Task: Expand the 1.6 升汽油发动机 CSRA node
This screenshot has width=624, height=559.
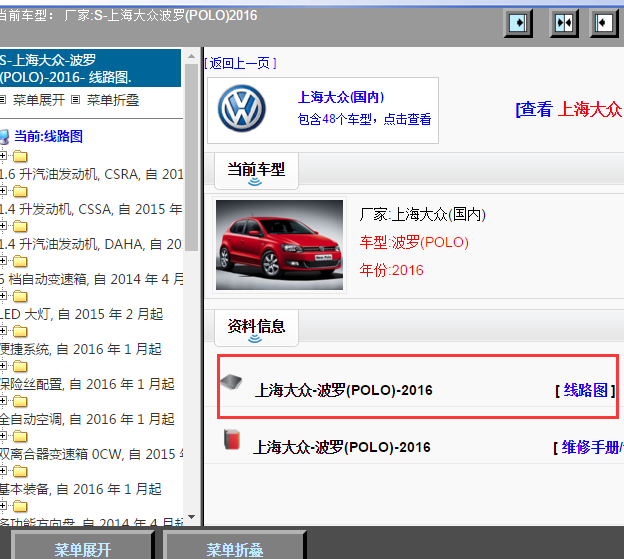Action: tap(3, 156)
